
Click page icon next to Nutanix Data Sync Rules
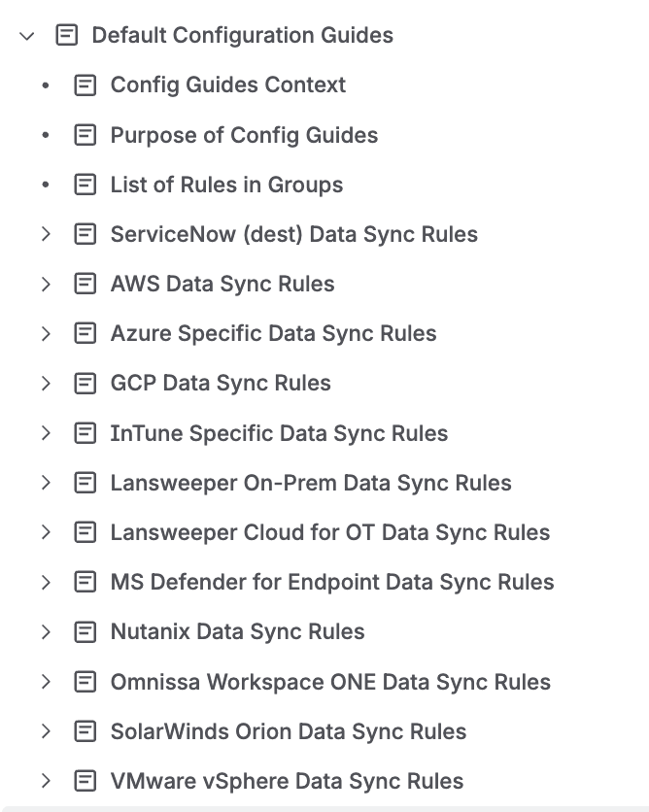click(85, 631)
